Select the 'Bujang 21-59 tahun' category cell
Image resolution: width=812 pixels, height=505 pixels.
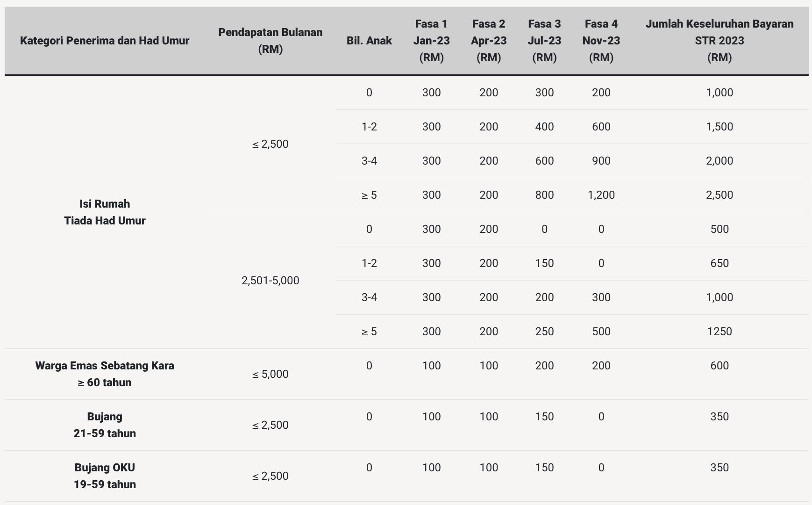(105, 425)
